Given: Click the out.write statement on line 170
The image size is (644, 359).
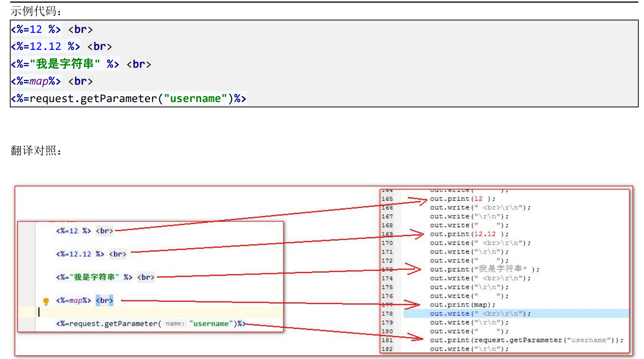Looking at the screenshot, I should tap(480, 243).
